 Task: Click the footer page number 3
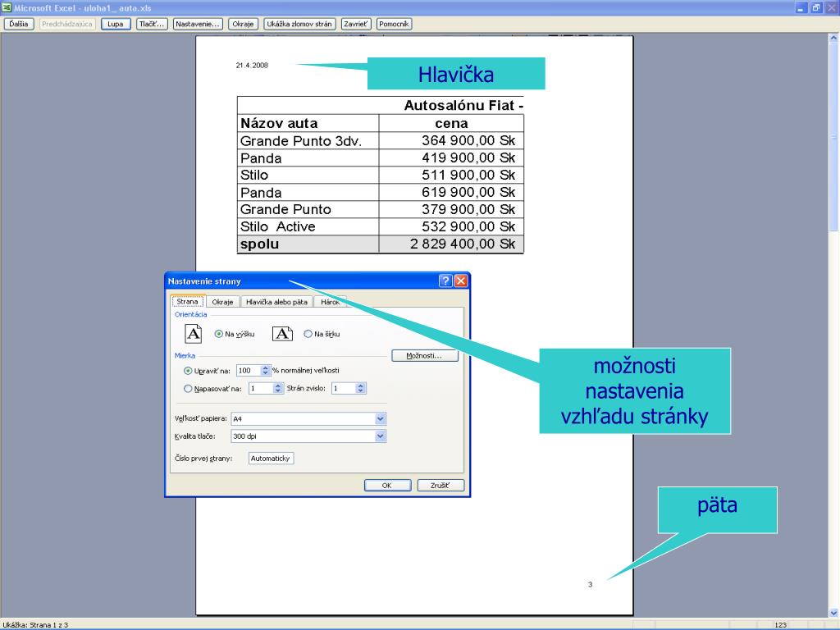[x=591, y=584]
